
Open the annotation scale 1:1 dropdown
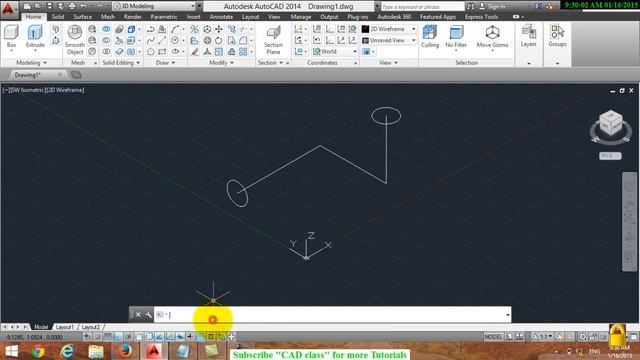[x=542, y=337]
